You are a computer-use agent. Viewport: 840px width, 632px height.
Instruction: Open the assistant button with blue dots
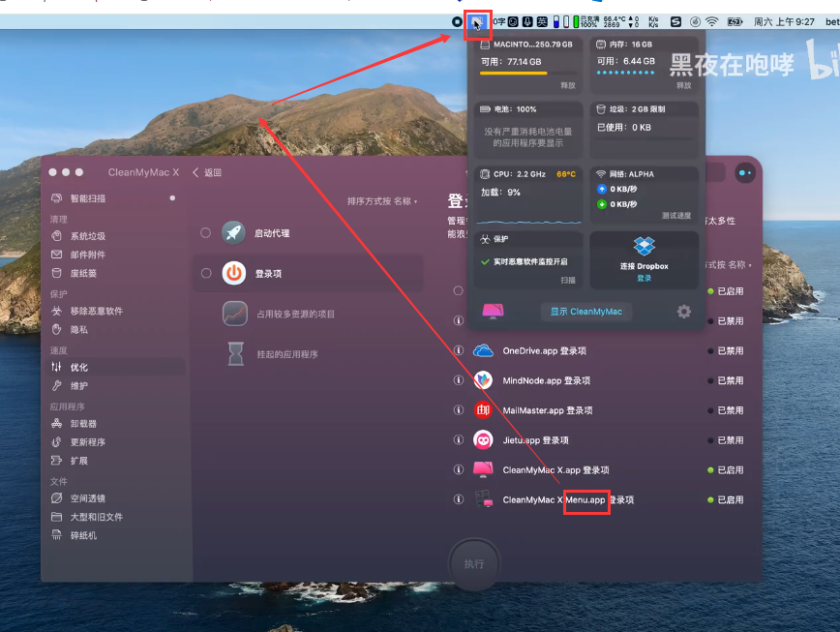click(744, 173)
